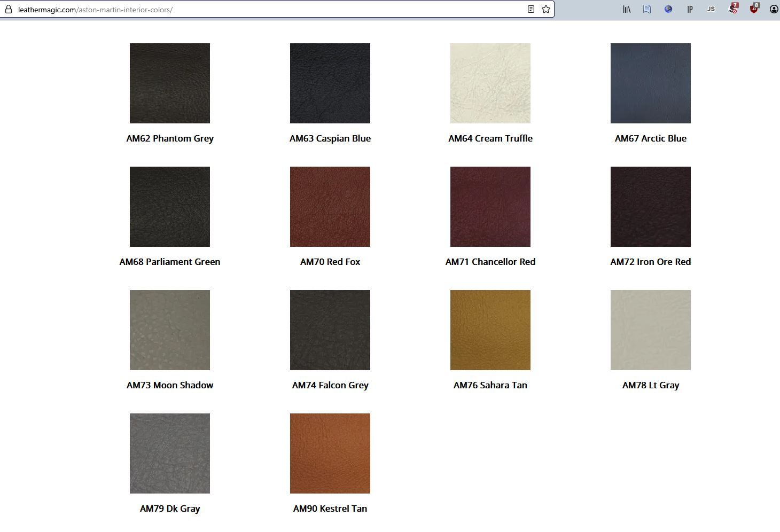
Task: Open the AM64 Cream Truffle label link
Action: (x=490, y=138)
